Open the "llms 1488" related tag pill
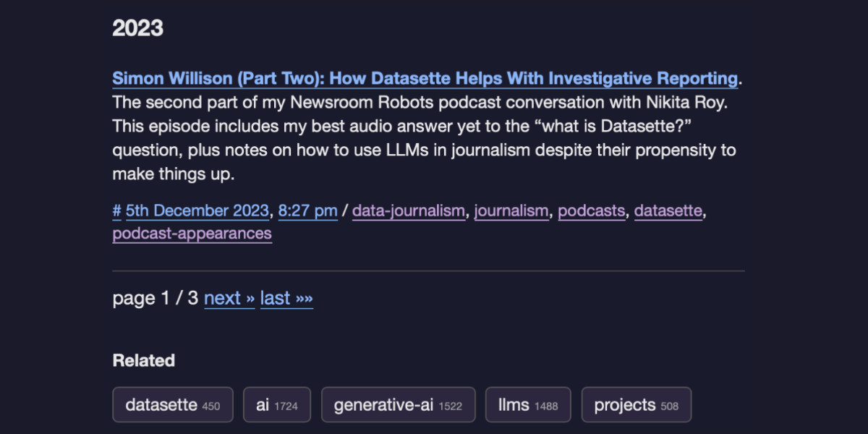This screenshot has width=868, height=434. click(x=528, y=404)
